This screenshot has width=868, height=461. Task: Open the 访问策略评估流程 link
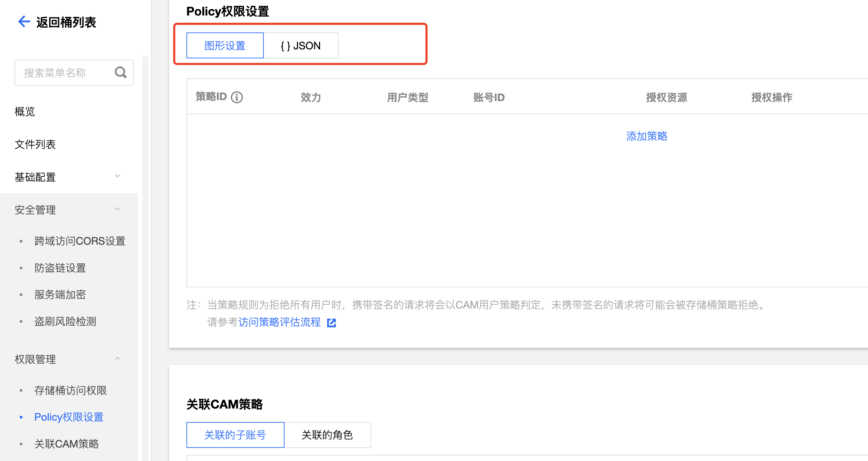point(279,322)
